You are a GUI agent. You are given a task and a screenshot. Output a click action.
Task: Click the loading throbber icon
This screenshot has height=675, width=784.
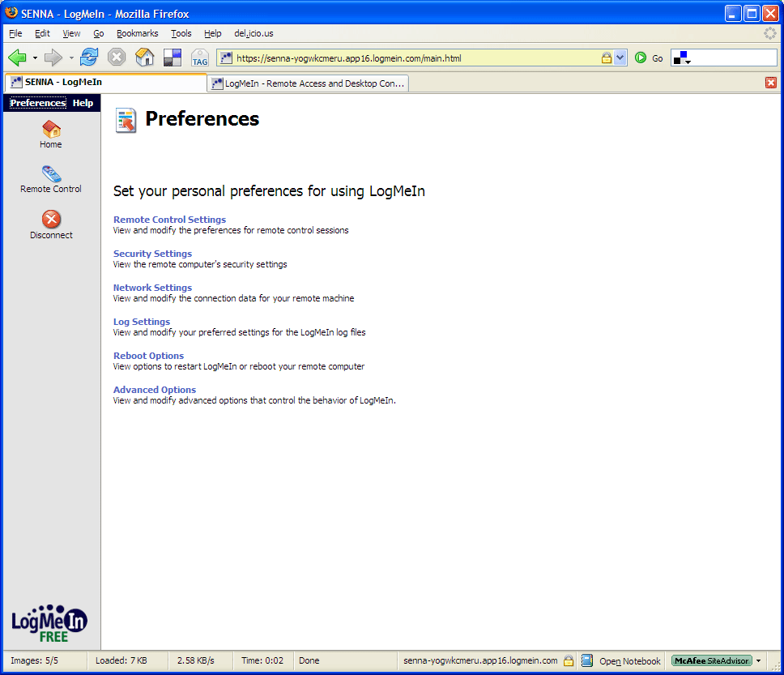(770, 33)
